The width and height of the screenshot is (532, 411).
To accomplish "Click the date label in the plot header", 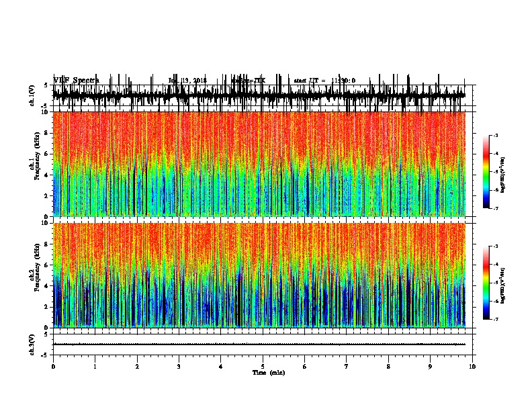I will (187, 81).
